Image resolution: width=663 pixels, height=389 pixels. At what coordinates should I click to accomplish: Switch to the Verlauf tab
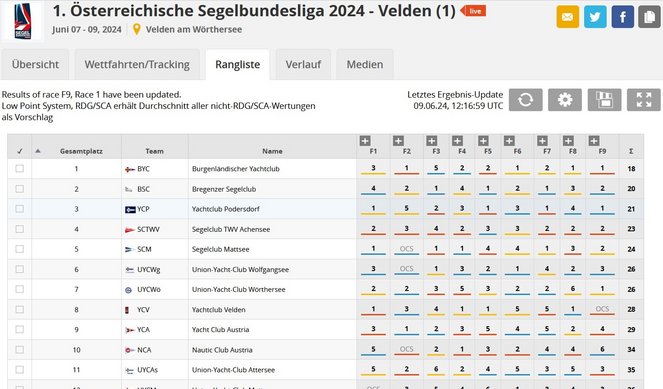303,65
